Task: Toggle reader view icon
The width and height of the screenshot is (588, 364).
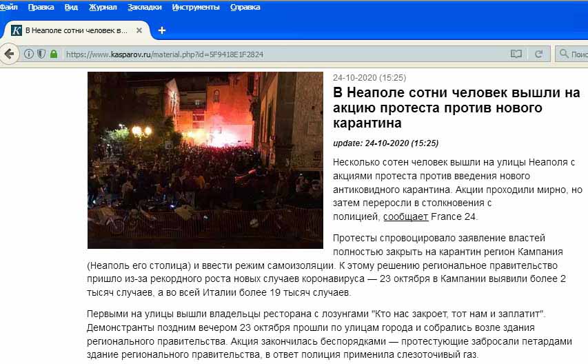Action: pos(516,54)
